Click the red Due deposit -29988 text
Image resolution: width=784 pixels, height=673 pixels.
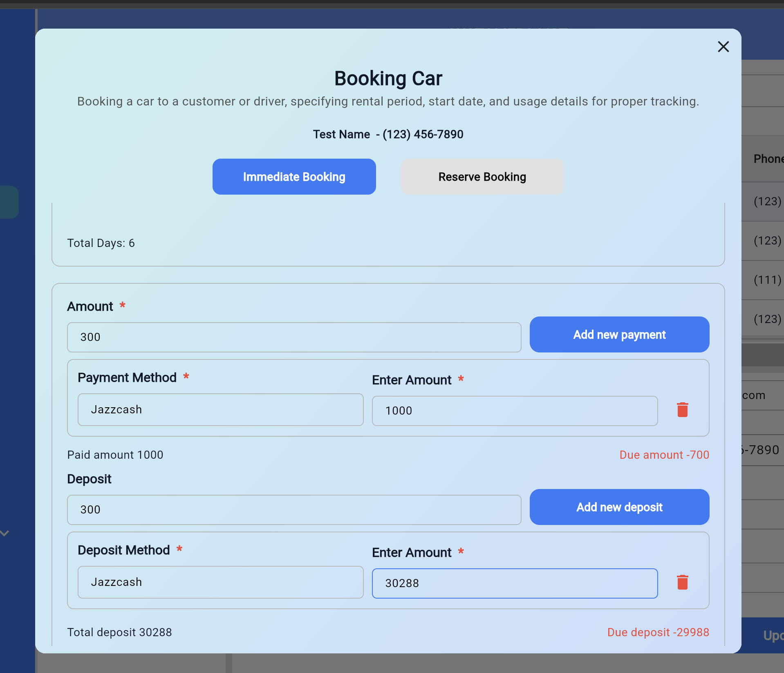pos(658,632)
